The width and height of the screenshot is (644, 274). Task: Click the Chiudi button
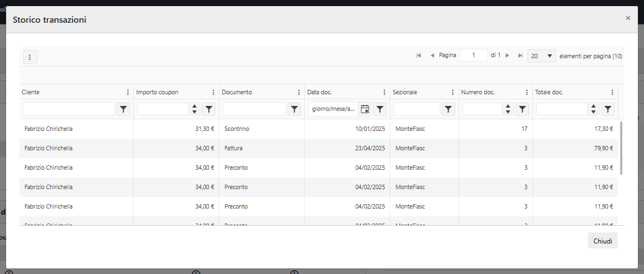(602, 241)
